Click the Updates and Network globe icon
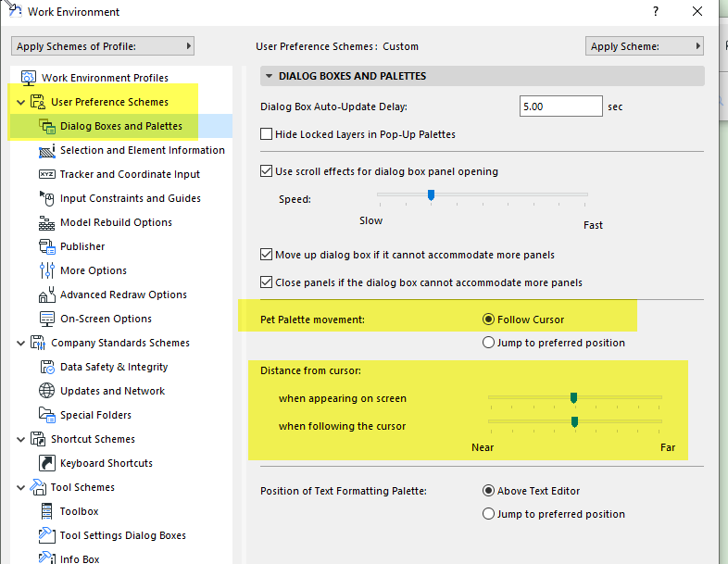This screenshot has height=564, width=728. coord(46,391)
